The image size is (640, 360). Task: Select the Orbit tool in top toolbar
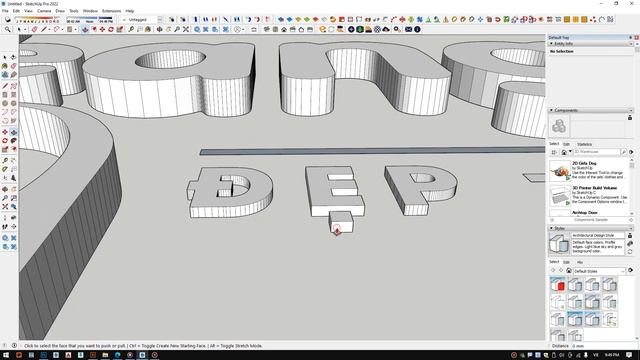click(160, 29)
